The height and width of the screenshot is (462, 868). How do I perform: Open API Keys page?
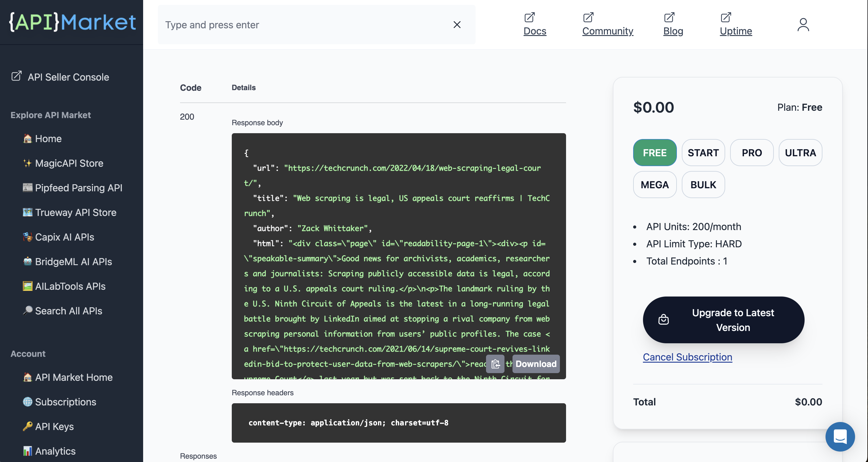point(48,426)
